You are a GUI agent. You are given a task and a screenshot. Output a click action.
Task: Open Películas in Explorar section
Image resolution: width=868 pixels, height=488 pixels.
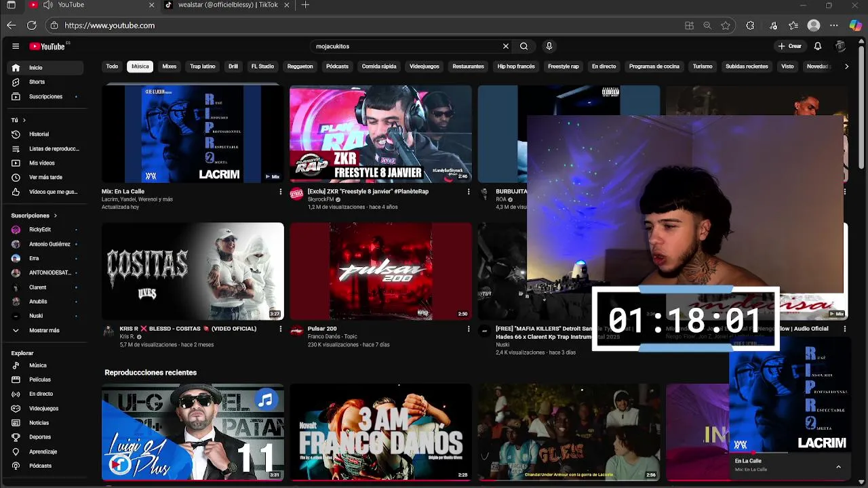[45, 380]
